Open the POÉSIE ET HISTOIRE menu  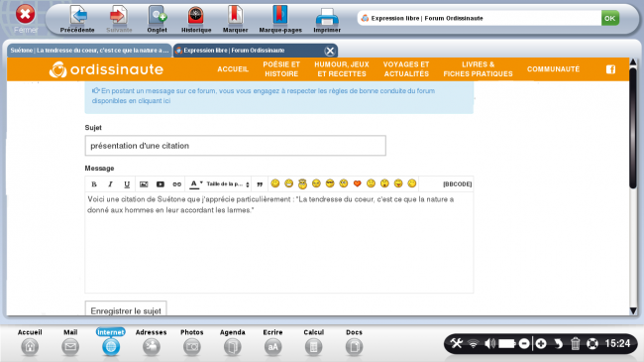coord(281,69)
